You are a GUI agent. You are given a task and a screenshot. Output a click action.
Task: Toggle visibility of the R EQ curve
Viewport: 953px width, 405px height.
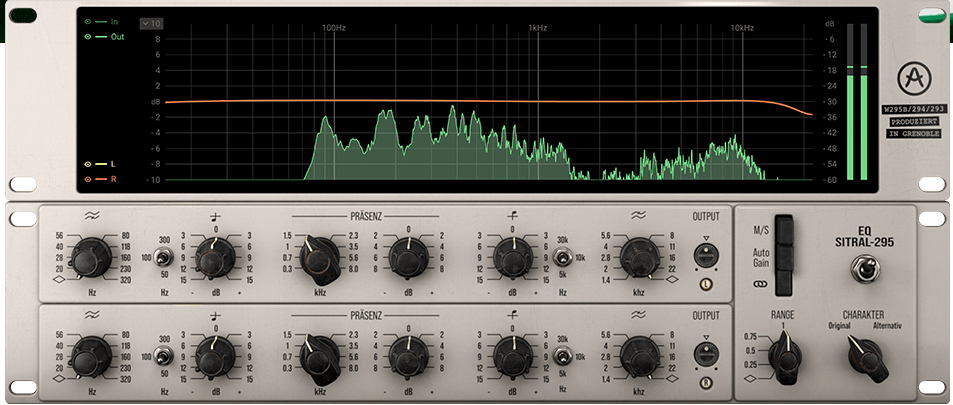88,179
